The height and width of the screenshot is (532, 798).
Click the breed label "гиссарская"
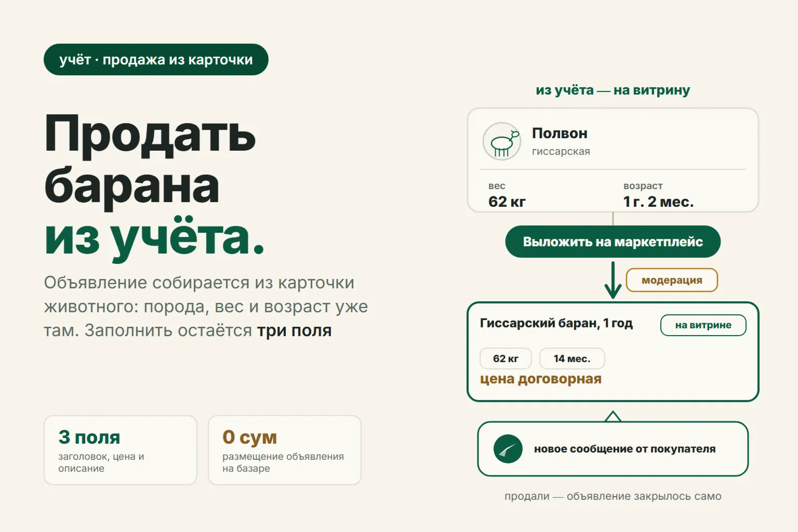(x=561, y=152)
